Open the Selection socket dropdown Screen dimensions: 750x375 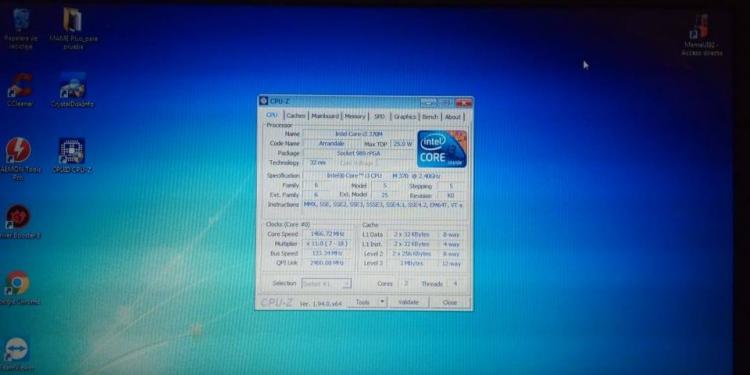(x=326, y=284)
